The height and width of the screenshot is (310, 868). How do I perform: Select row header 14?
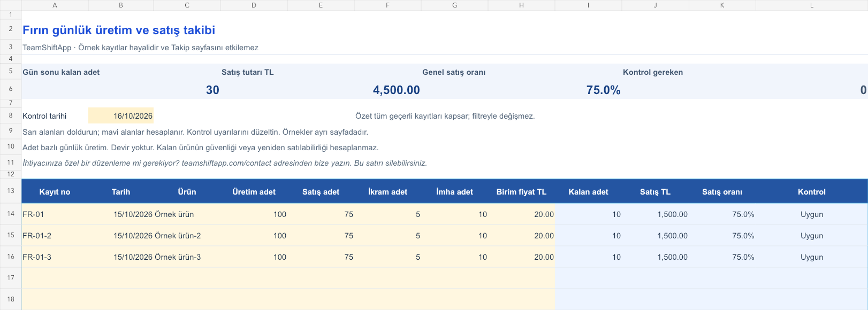[11, 214]
